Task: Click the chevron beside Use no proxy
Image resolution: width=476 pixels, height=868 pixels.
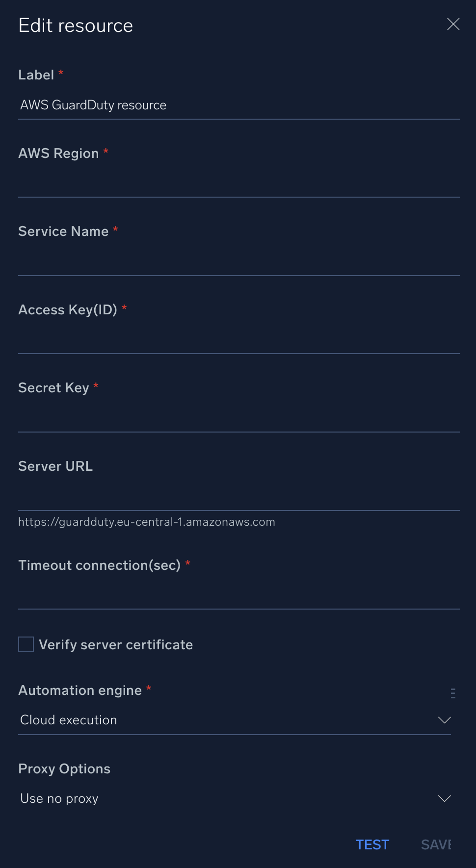Action: coord(444,798)
